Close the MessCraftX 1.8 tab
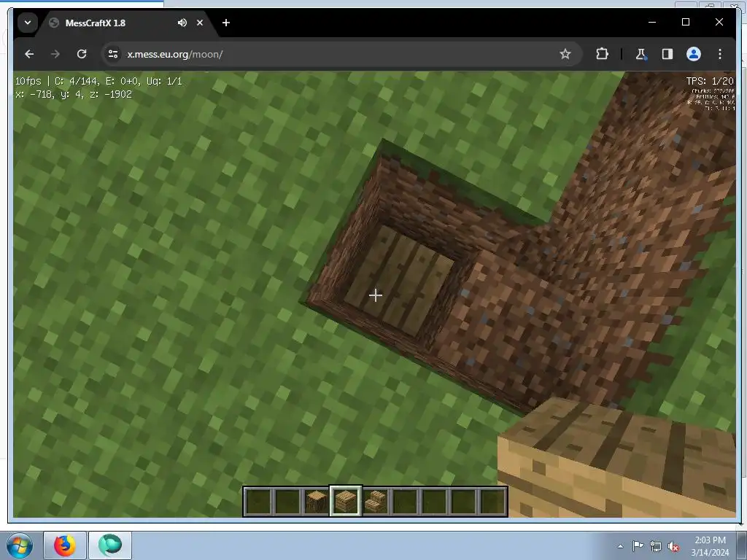747x560 pixels. [200, 23]
